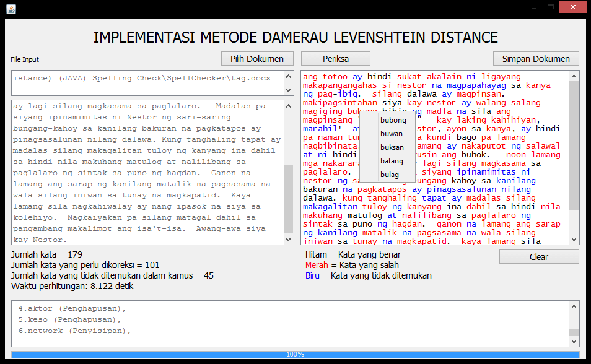The height and width of the screenshot is (364, 591).
Task: Click up arrow of file path scrollbar
Action: click(x=289, y=76)
